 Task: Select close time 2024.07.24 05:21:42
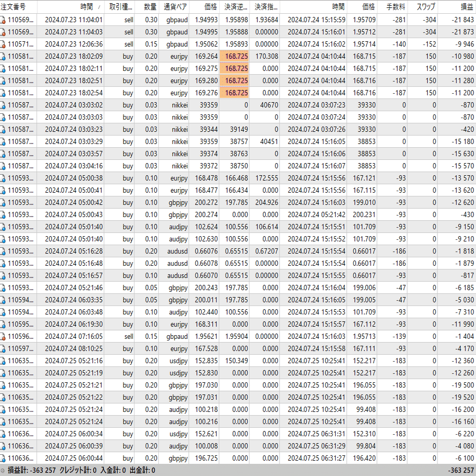pos(316,214)
